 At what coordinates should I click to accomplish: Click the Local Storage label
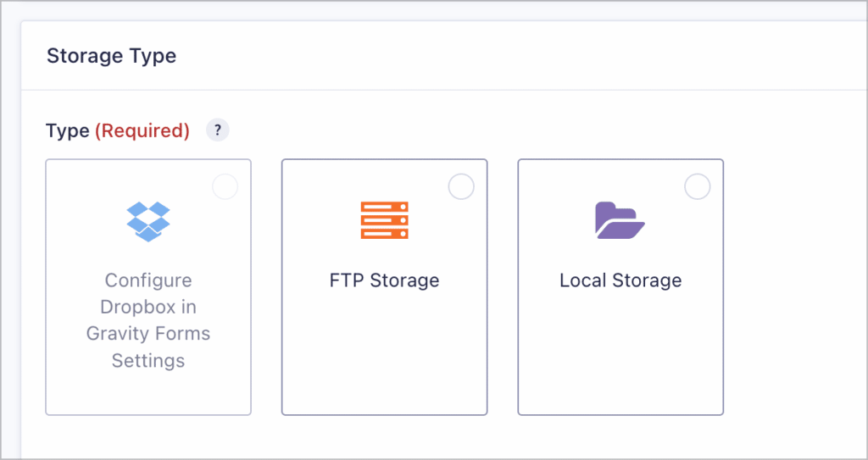pyautogui.click(x=620, y=280)
